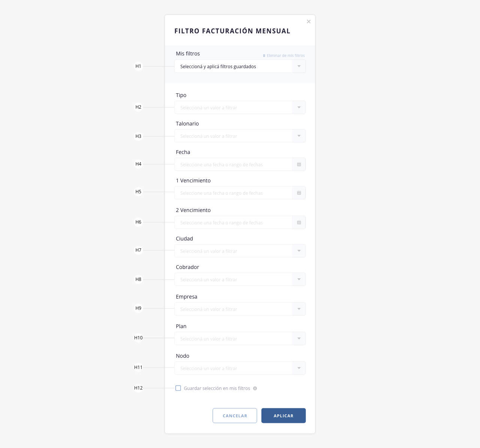The height and width of the screenshot is (448, 480).
Task: Open the Cobrador dropdown
Action: (x=240, y=279)
